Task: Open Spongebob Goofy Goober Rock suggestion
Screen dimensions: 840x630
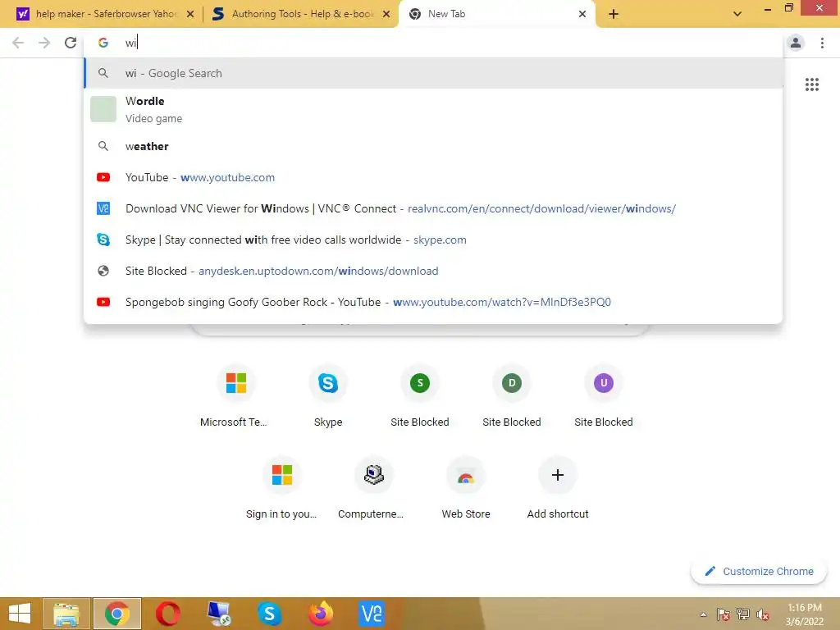Action: 433,302
